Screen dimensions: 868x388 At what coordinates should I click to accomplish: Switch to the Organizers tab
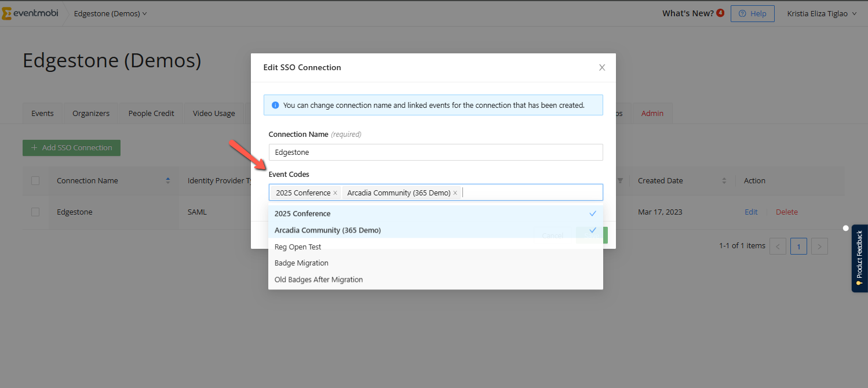coord(91,114)
